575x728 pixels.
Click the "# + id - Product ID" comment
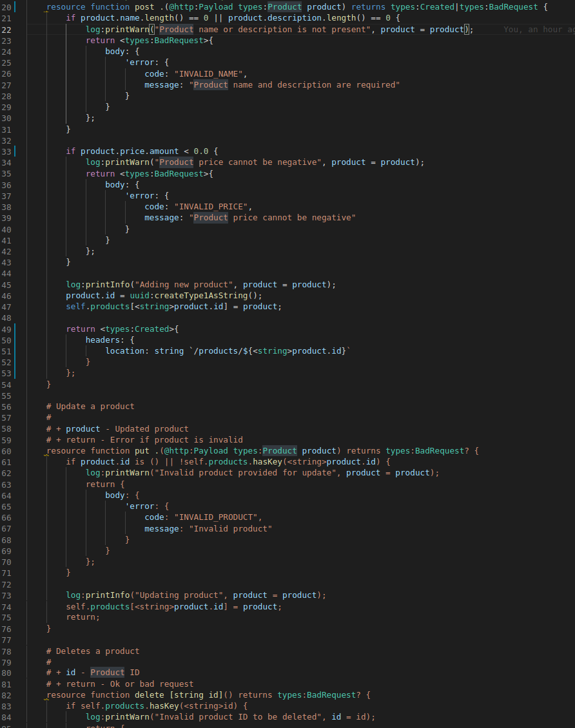point(93,673)
